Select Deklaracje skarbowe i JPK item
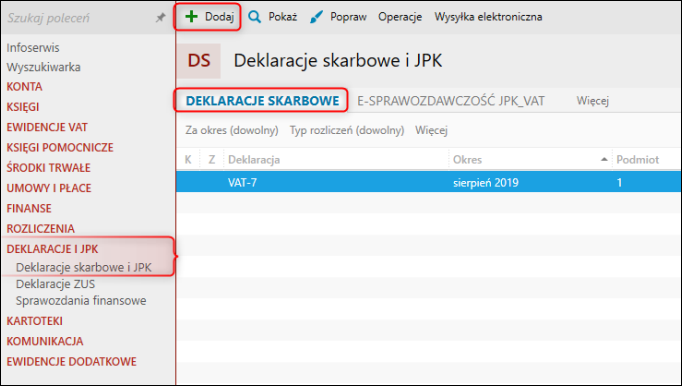This screenshot has height=386, width=682. pos(84,267)
